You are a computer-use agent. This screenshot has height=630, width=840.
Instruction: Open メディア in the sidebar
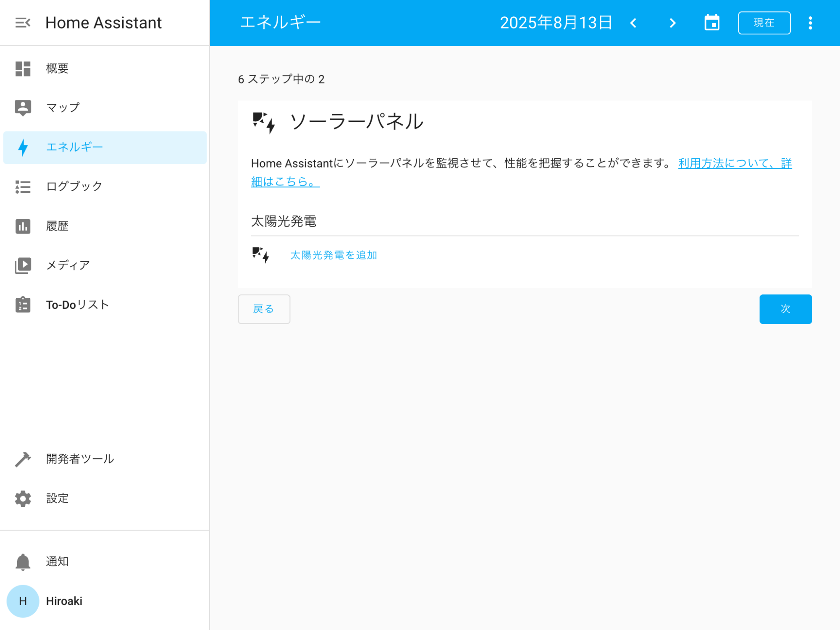click(x=105, y=265)
